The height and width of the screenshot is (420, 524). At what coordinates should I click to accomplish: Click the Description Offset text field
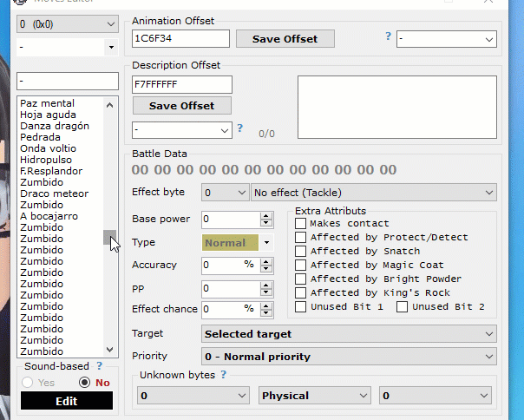tap(182, 84)
